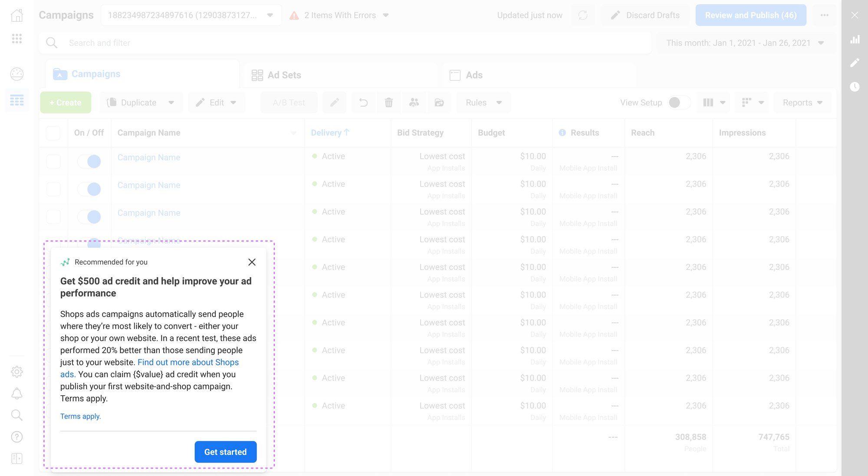
Task: Click the Get started button
Action: tap(226, 452)
